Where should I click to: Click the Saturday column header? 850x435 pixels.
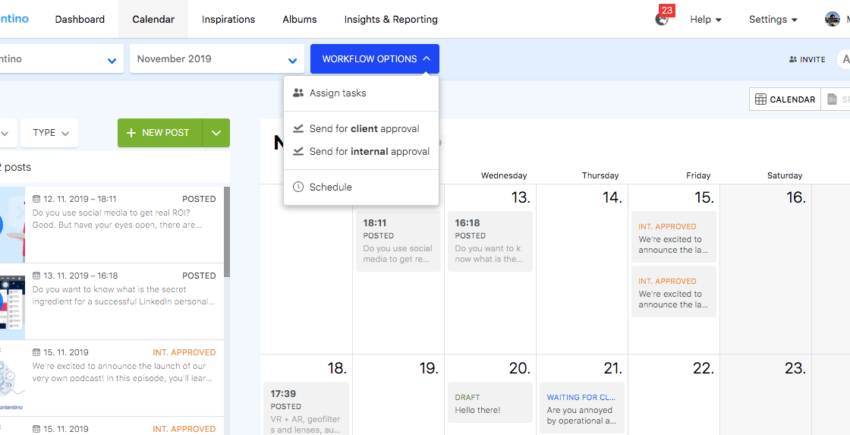784,175
